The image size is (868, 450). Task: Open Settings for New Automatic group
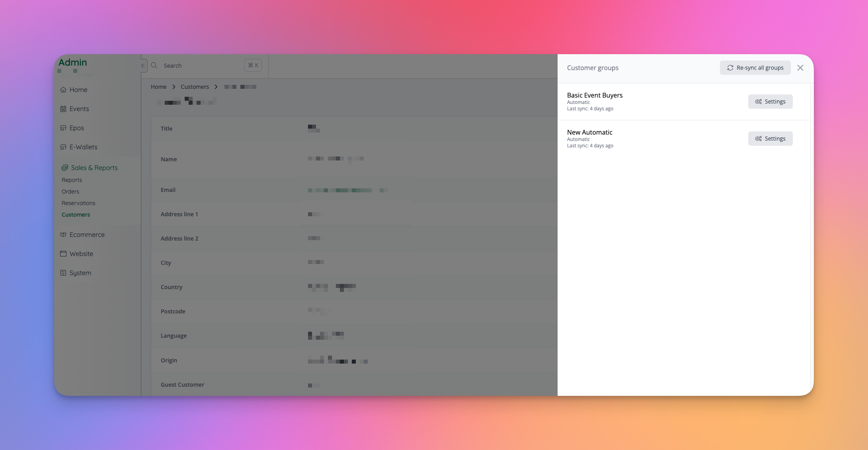pyautogui.click(x=770, y=139)
